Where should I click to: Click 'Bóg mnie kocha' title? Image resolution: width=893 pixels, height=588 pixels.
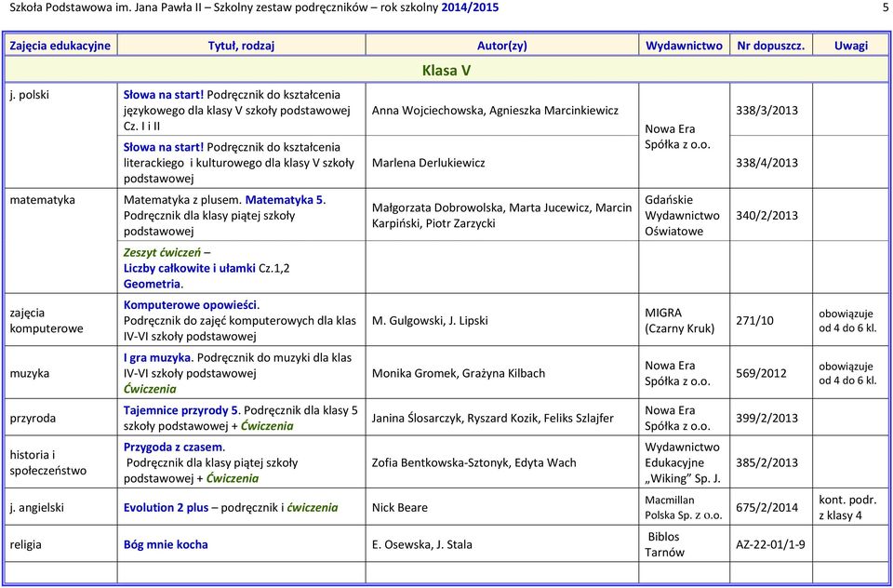(x=166, y=544)
